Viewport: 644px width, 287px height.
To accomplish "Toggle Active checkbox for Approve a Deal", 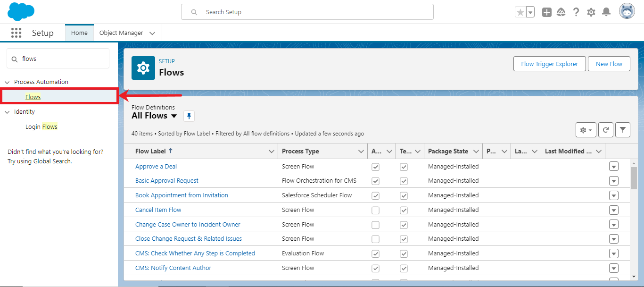I will [x=375, y=167].
